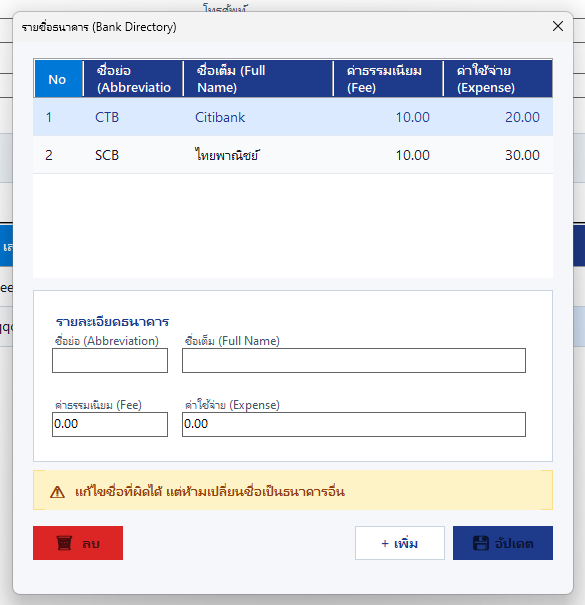The image size is (585, 605).
Task: Focus the ชื่อเต็ม (Full Name) input field
Action: tap(354, 360)
